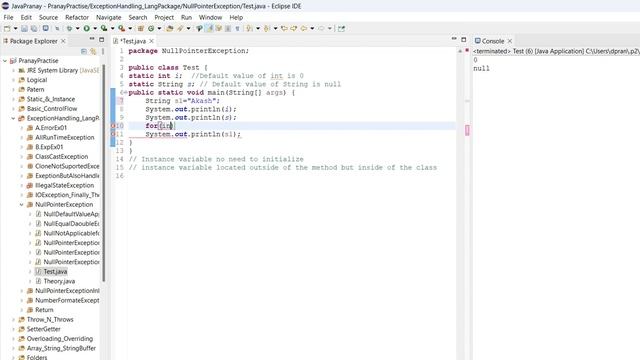Expand the Throw_N_Throws folder

13,320
